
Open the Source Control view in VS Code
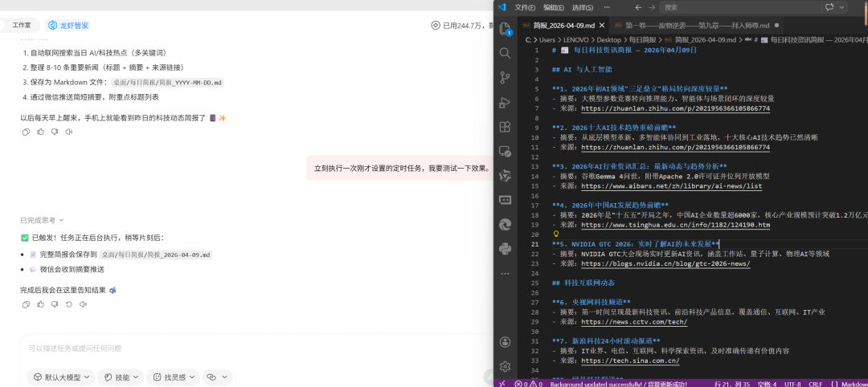point(505,77)
